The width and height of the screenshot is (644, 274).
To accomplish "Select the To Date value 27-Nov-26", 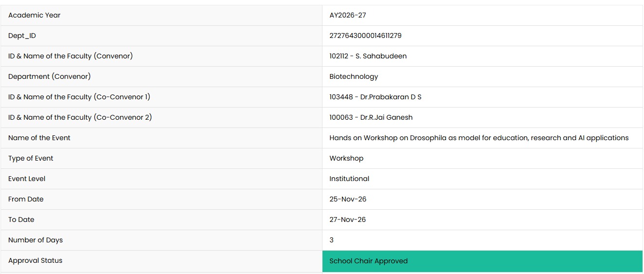I will click(347, 219).
